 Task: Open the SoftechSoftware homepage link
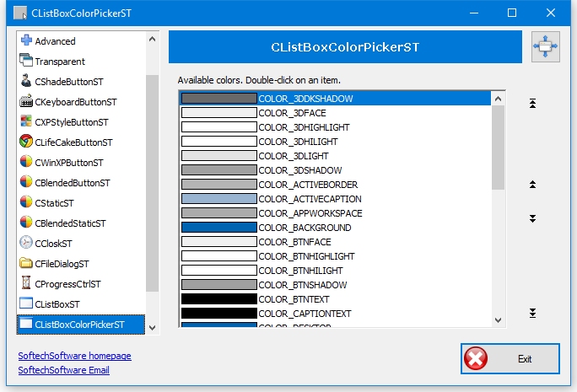(74, 356)
